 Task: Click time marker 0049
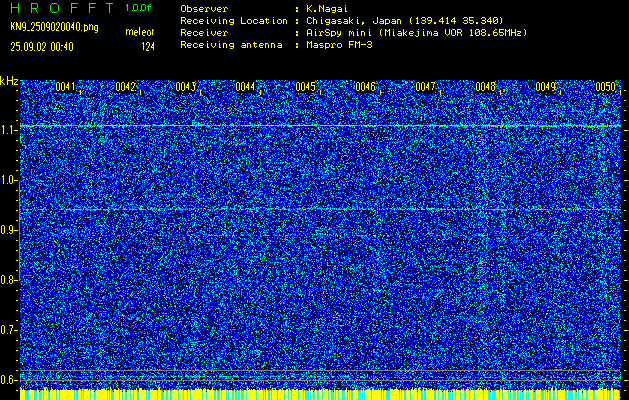pos(545,87)
